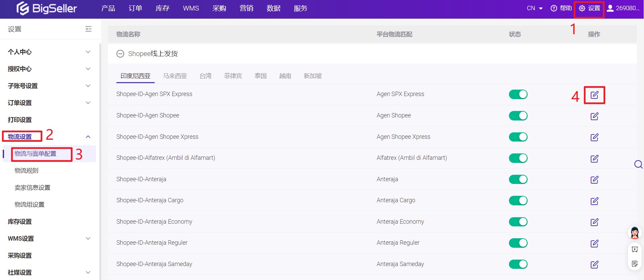The width and height of the screenshot is (644, 280).
Task: Switch to 越南 country tab
Action: [x=285, y=76]
